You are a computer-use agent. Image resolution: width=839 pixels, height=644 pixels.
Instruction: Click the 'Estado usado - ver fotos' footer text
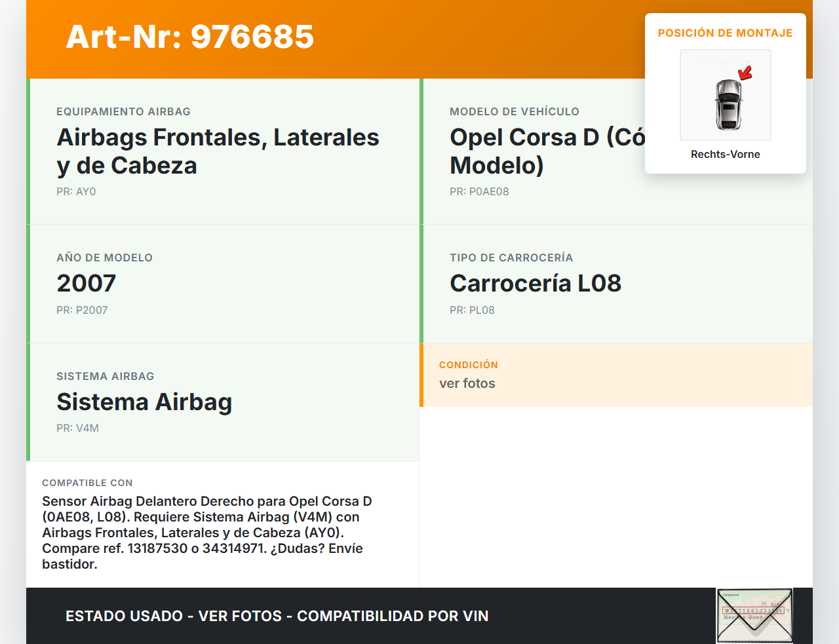277,616
